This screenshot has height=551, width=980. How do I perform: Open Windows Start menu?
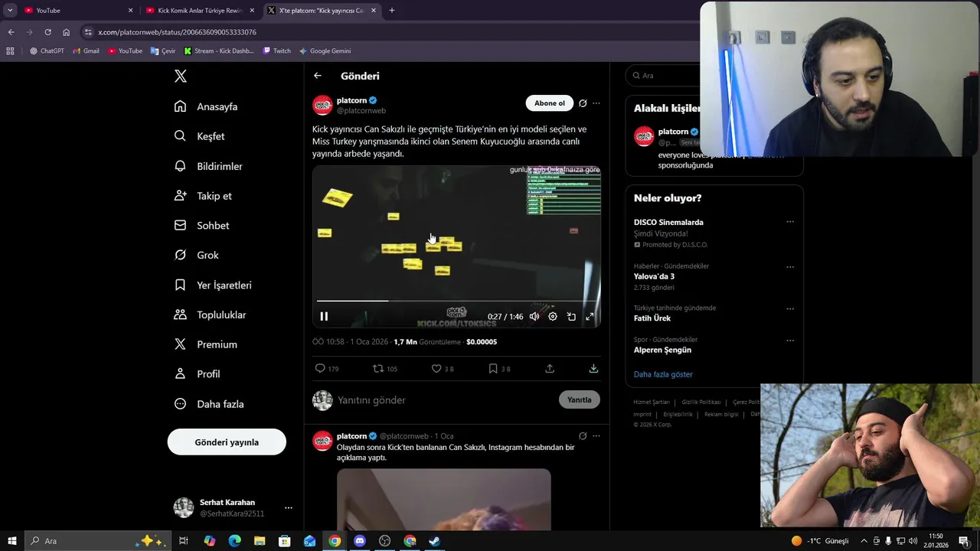11,541
